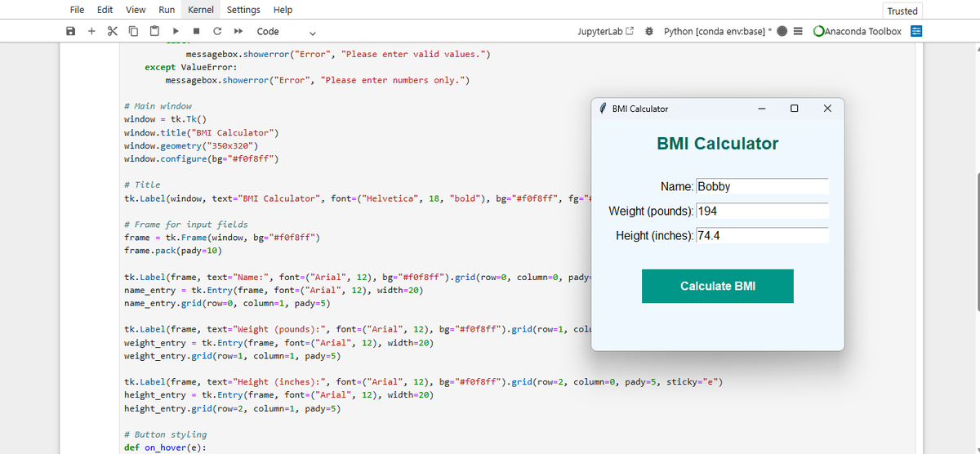Cut the selected cell with the scissors icon
This screenshot has width=980, height=454.
112,31
